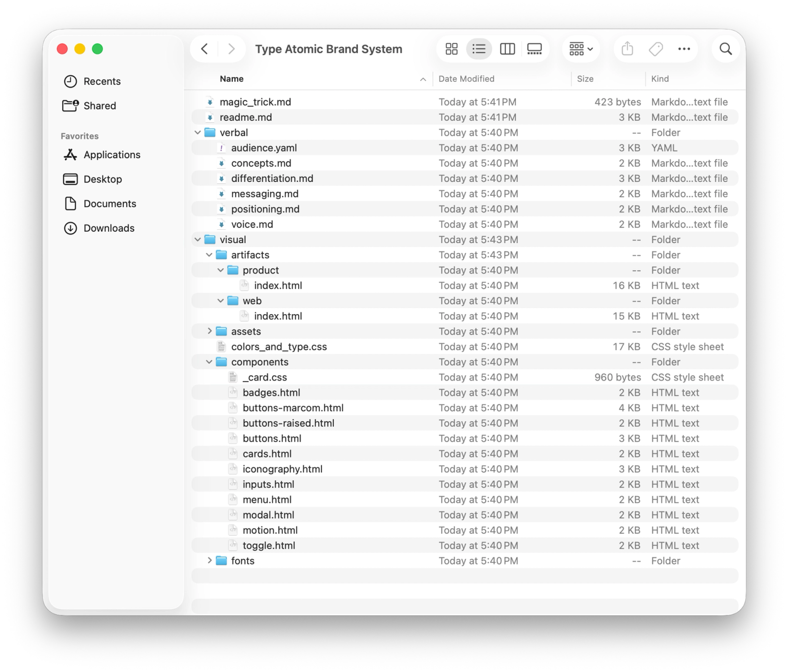Open the Group By dropdown
Viewport: 789px width, 672px height.
point(581,49)
